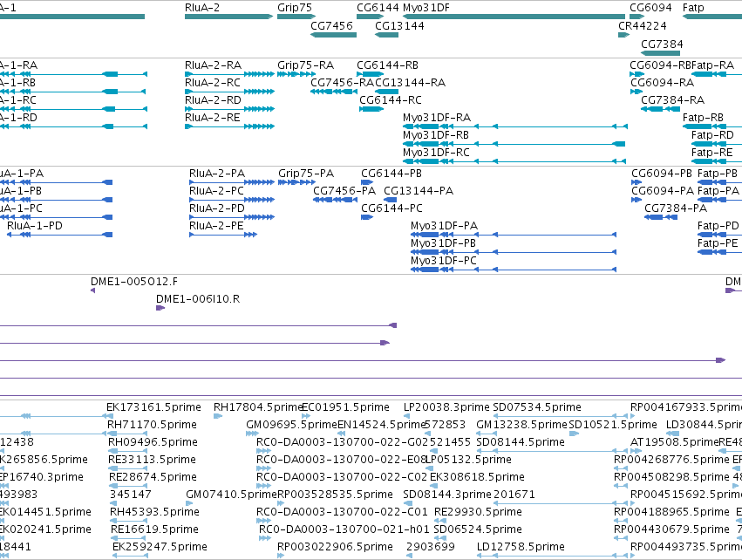
Task: Select EST RE29930.5prime
Action: click(x=478, y=512)
